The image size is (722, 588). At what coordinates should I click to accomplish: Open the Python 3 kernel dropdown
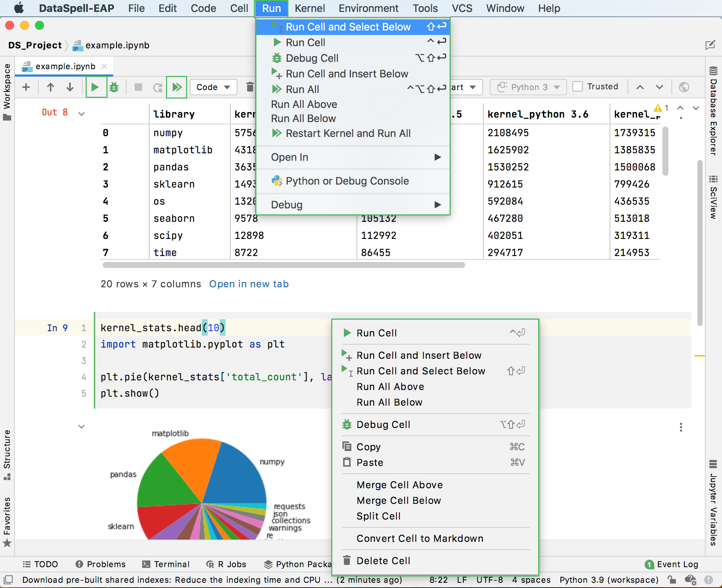coord(528,87)
